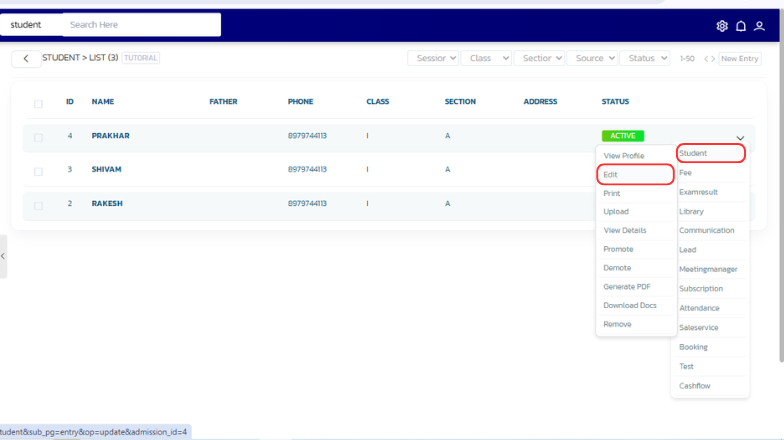Open student SHIVAM by name
Image resolution: width=784 pixels, height=440 pixels.
[106, 169]
